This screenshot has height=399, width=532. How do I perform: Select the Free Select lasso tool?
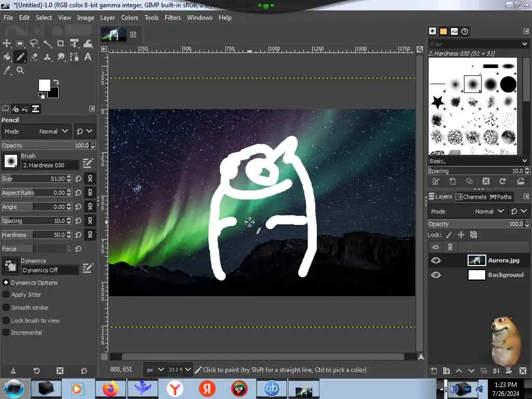34,44
